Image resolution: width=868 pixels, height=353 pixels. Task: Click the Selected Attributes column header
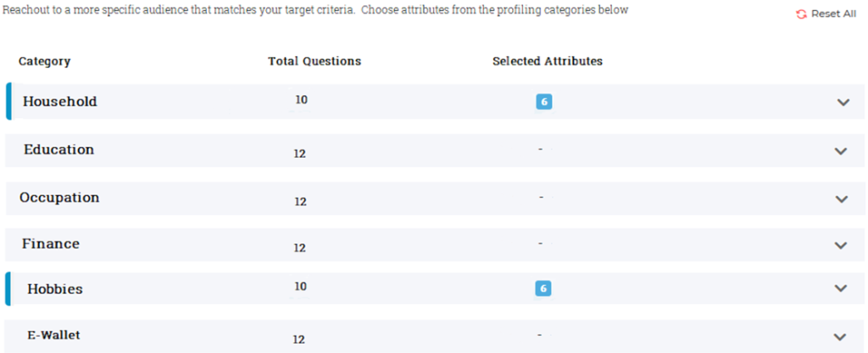click(548, 61)
